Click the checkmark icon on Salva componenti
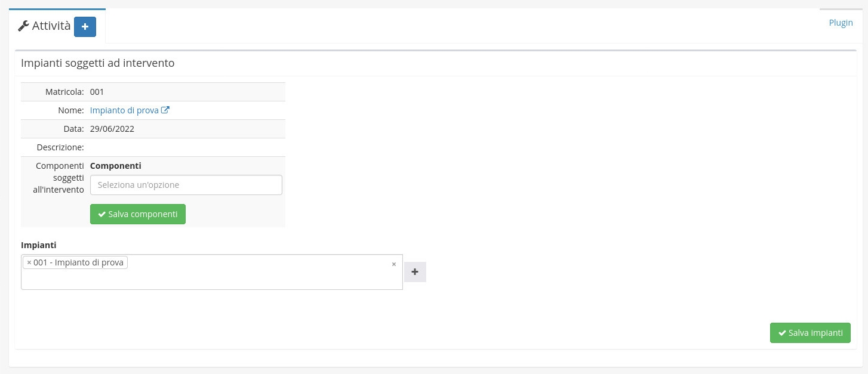The height and width of the screenshot is (374, 868). click(102, 214)
